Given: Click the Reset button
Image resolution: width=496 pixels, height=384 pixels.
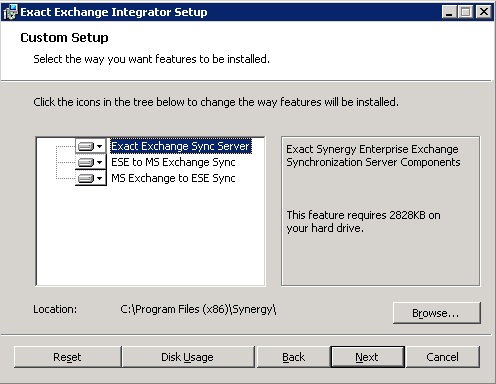Looking at the screenshot, I should (67, 357).
